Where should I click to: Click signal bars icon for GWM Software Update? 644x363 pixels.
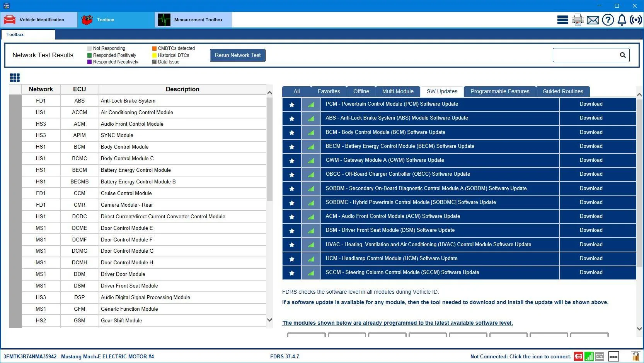tap(311, 161)
